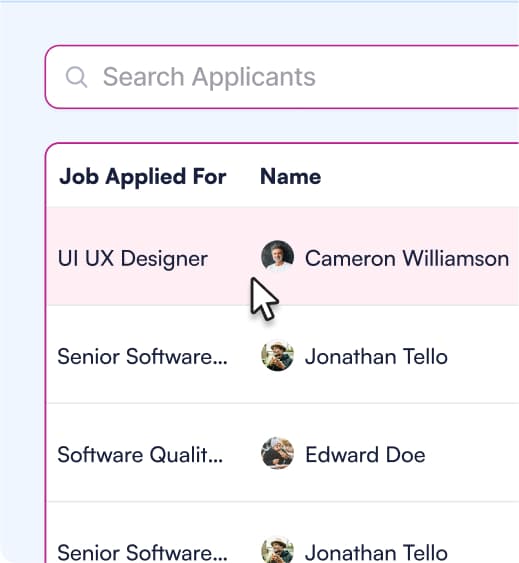
Task: Click the Edward Doe name text
Action: 365,455
